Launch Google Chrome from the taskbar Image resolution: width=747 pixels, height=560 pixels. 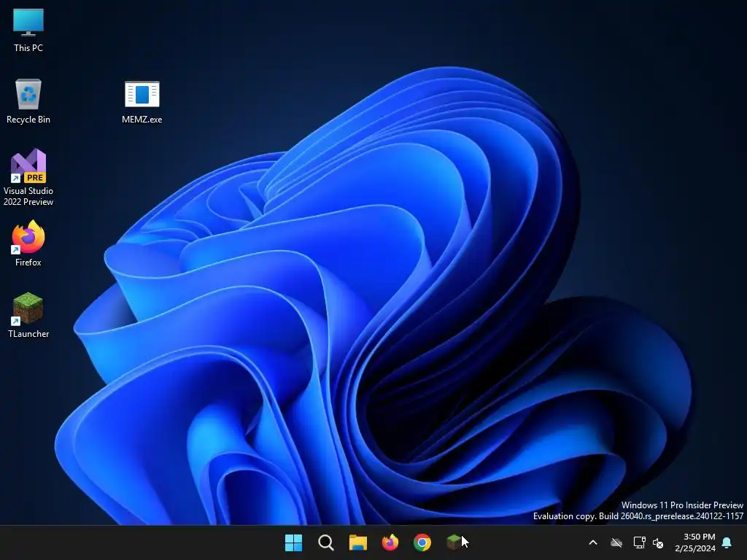(422, 542)
